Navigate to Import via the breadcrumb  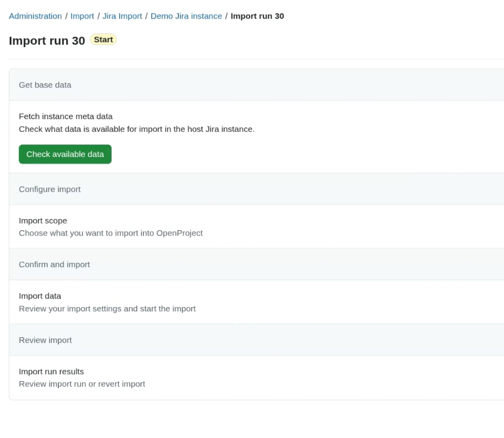[82, 16]
